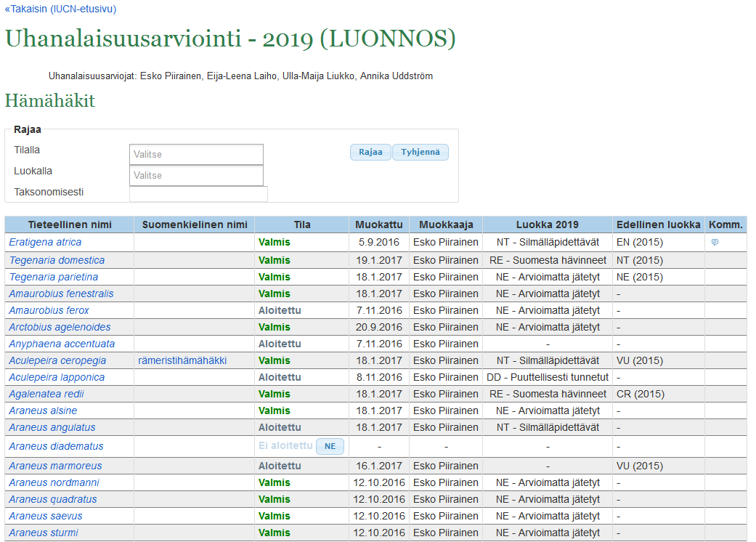Image resolution: width=756 pixels, height=542 pixels.
Task: Open the Luokalla Valitse dropdown
Action: [x=196, y=176]
